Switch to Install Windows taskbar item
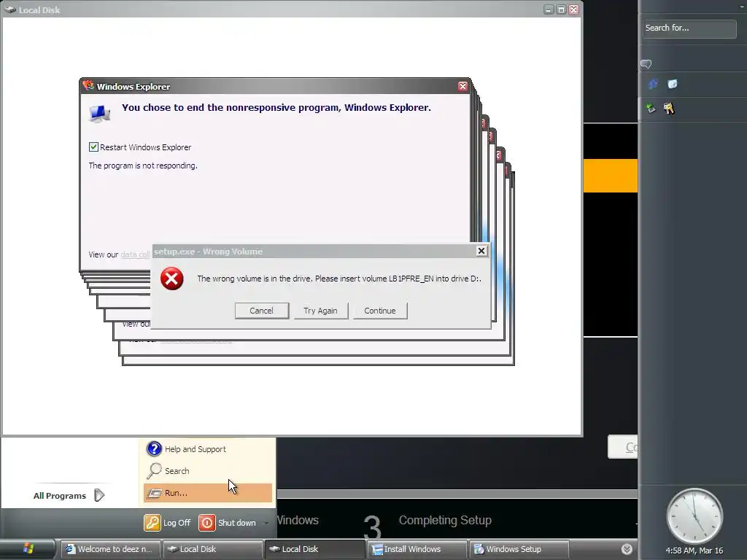 pyautogui.click(x=417, y=549)
